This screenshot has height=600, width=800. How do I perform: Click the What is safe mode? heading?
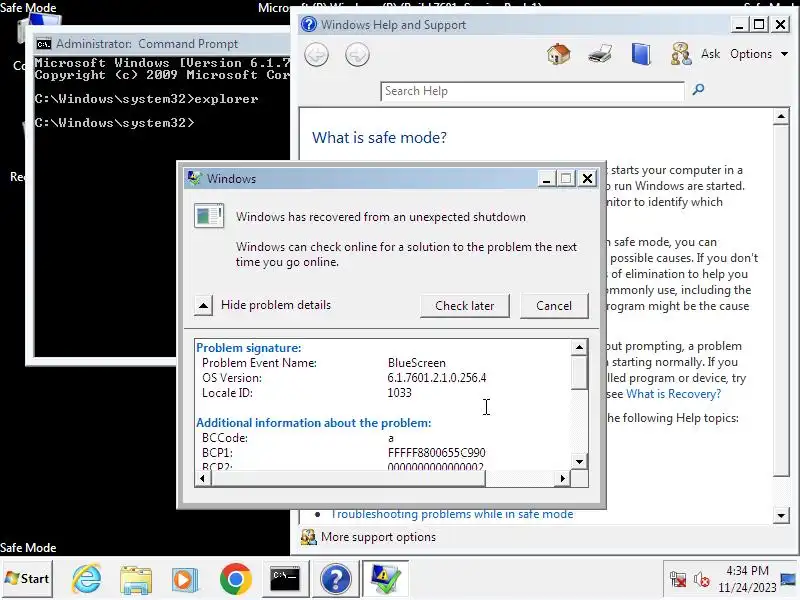(x=379, y=138)
